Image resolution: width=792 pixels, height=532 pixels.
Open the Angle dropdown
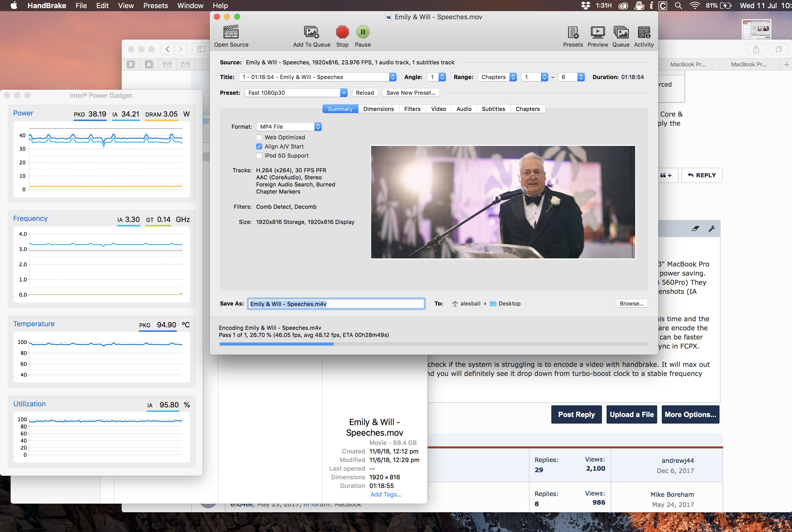(x=436, y=77)
